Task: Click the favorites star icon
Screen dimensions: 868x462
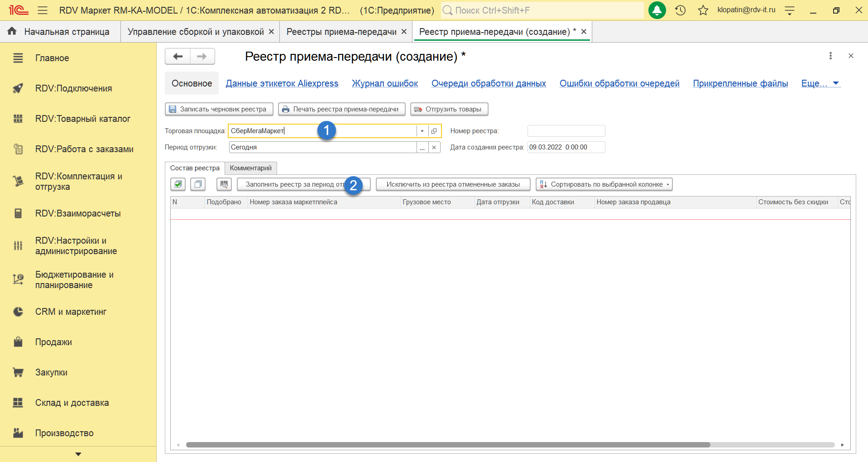Action: pos(703,10)
